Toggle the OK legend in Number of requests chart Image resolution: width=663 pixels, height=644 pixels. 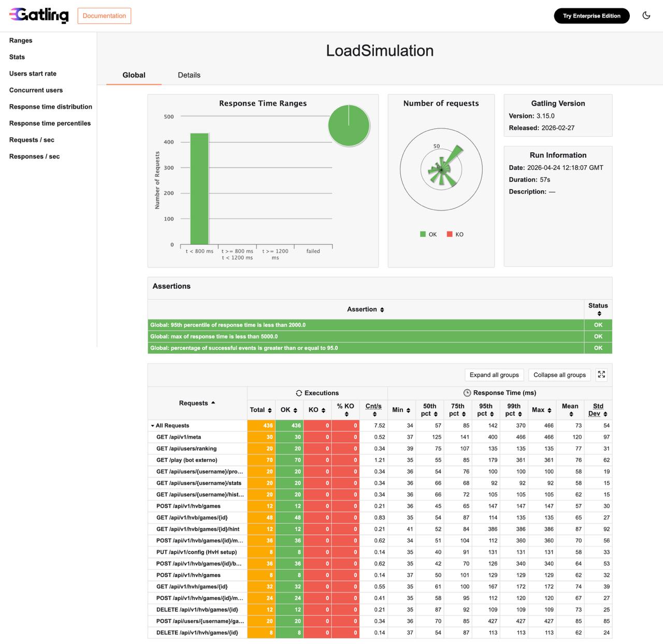tap(427, 234)
